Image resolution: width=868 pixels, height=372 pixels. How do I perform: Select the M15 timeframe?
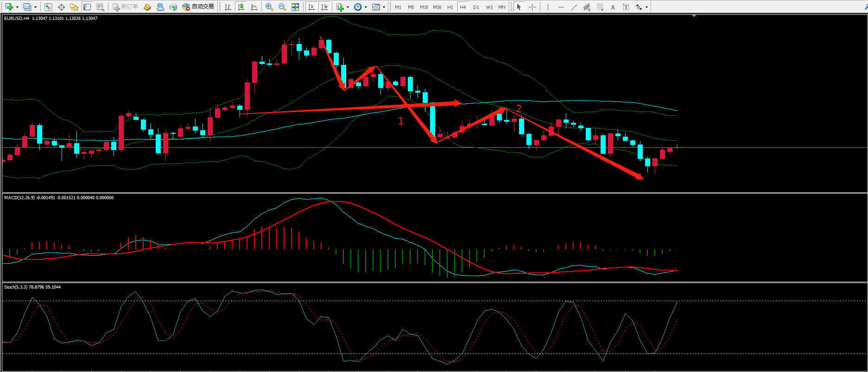coord(424,7)
